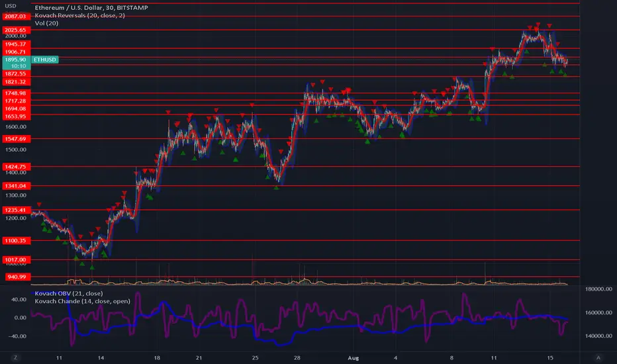Click the 1300.00 price scale value
Image resolution: width=617 pixels, height=364 pixels.
coord(16,195)
